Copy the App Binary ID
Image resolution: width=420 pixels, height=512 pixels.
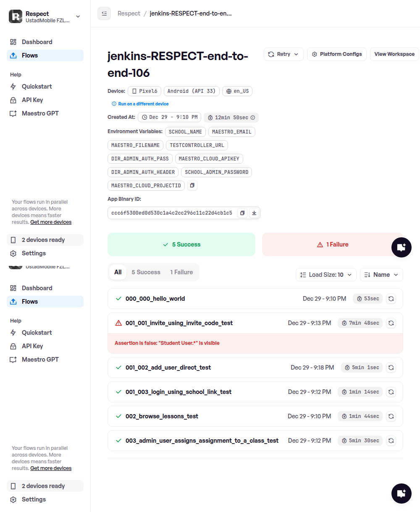[x=242, y=213]
